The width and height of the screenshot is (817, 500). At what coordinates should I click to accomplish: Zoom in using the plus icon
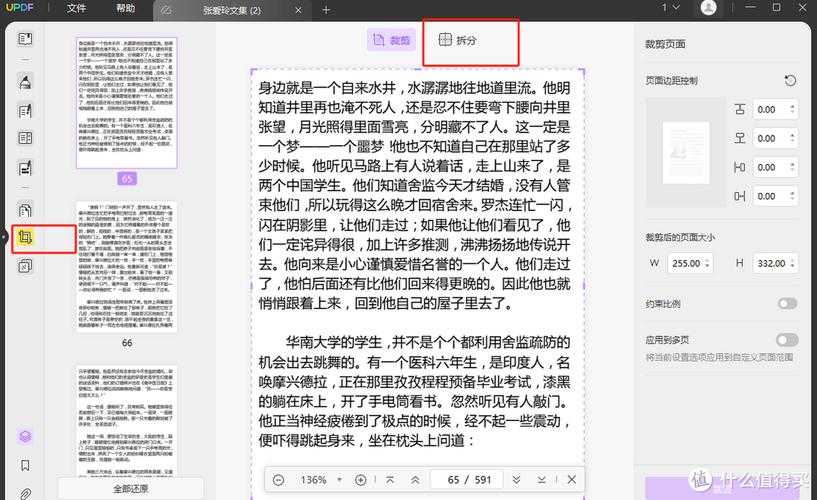coord(361,480)
